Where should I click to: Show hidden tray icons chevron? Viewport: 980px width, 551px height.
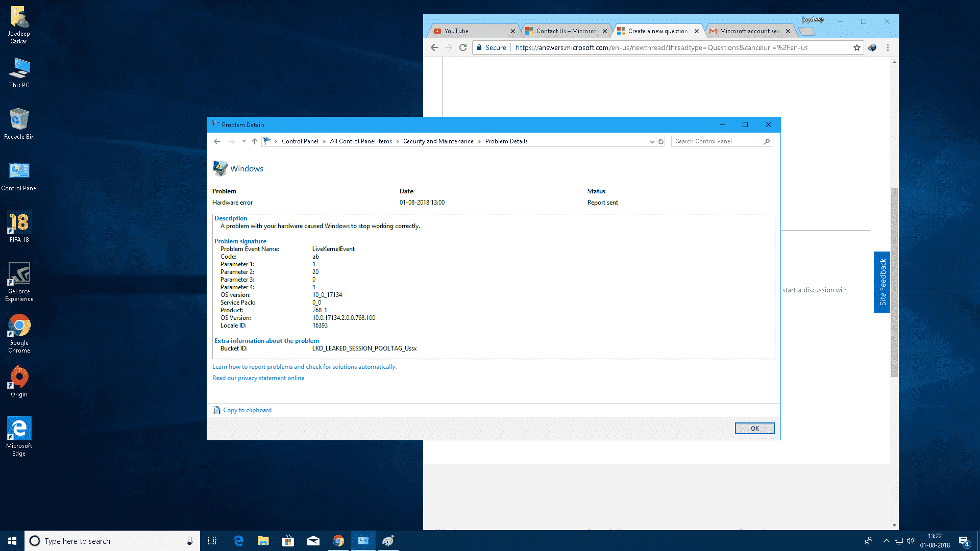[x=887, y=541]
